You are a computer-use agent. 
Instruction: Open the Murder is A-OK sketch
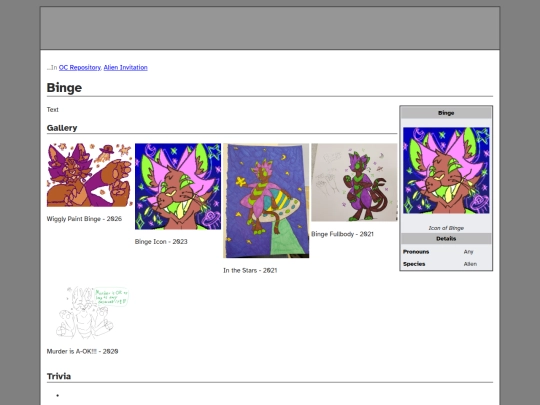click(x=90, y=312)
